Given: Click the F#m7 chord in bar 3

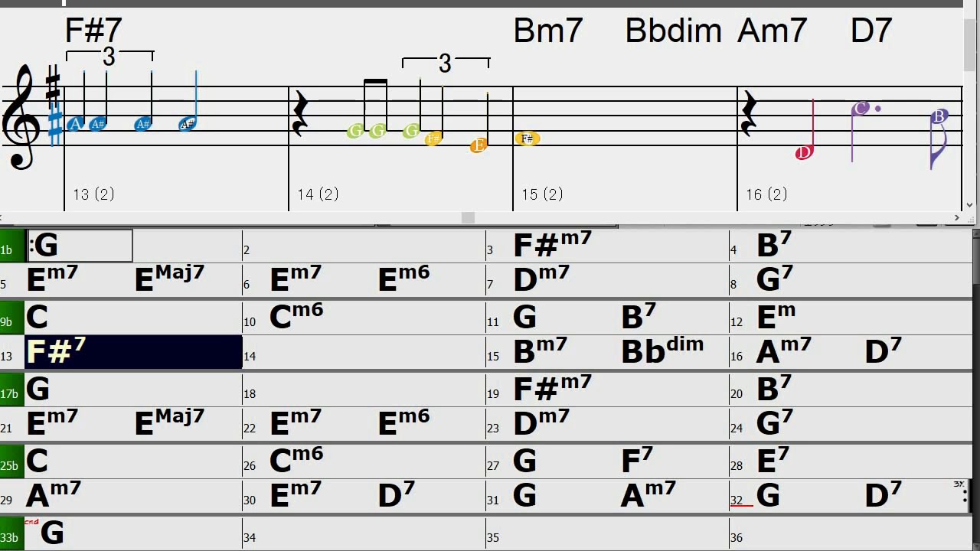Looking at the screenshot, I should click(552, 245).
